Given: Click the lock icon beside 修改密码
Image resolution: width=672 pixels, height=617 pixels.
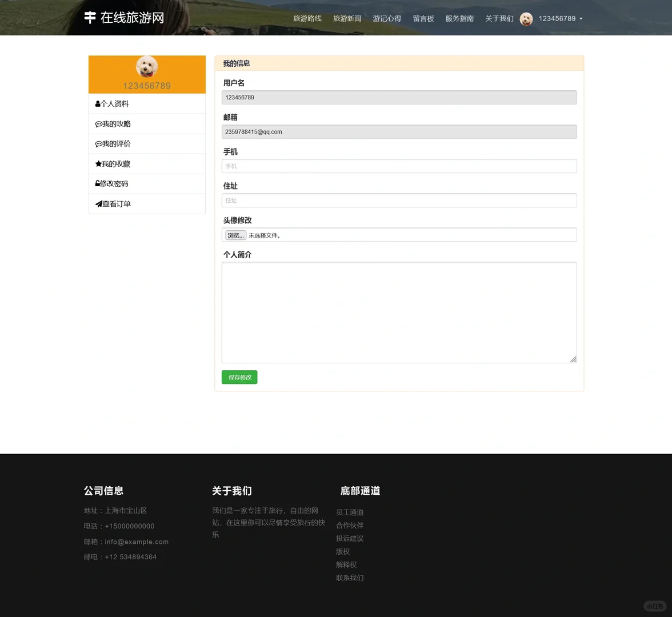Looking at the screenshot, I should [x=98, y=183].
